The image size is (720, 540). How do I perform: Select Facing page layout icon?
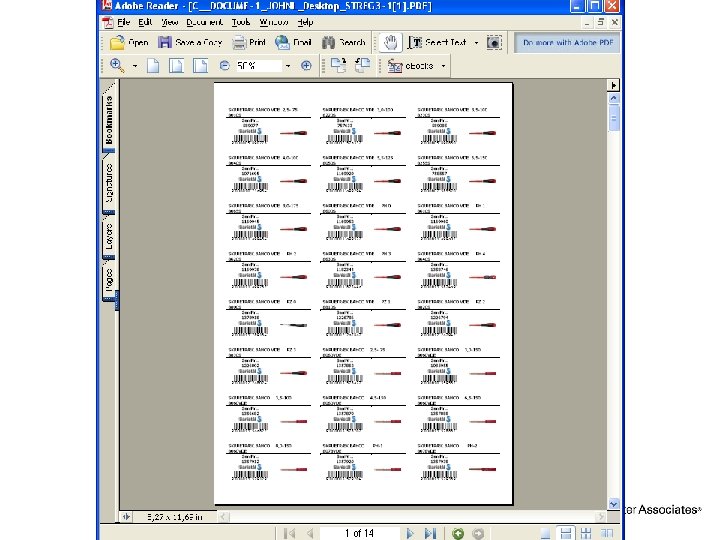[x=607, y=533]
